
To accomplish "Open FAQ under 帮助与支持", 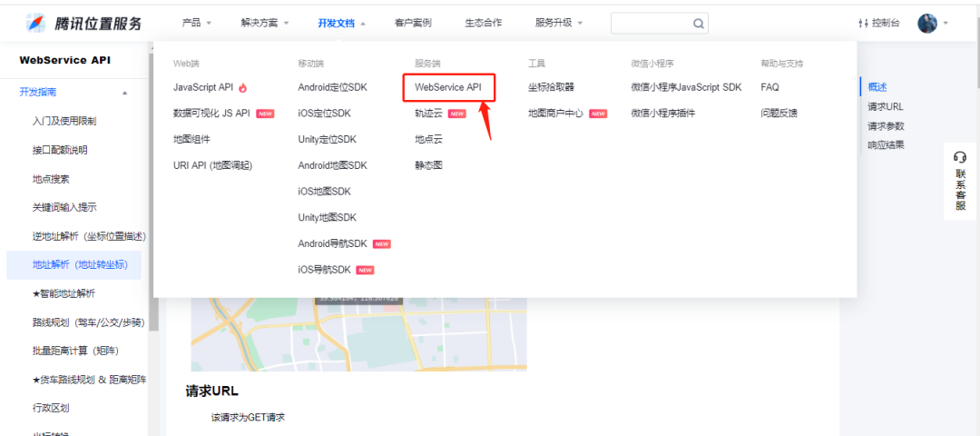I will pyautogui.click(x=770, y=87).
